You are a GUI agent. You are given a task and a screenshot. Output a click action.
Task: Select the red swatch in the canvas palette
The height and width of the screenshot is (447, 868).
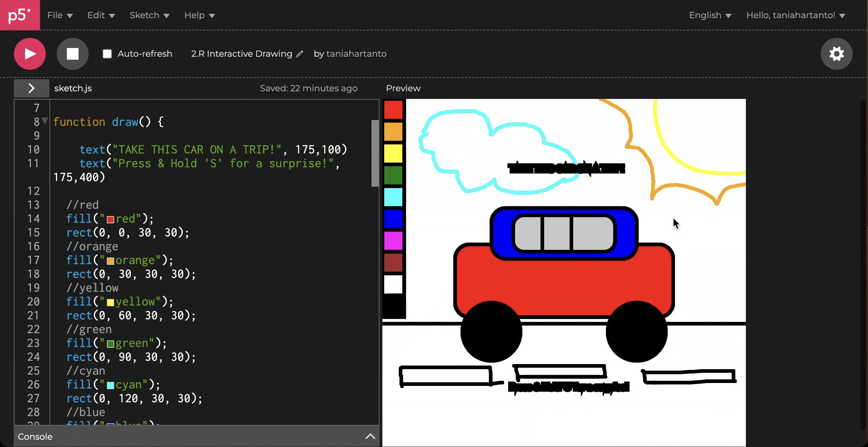393,110
